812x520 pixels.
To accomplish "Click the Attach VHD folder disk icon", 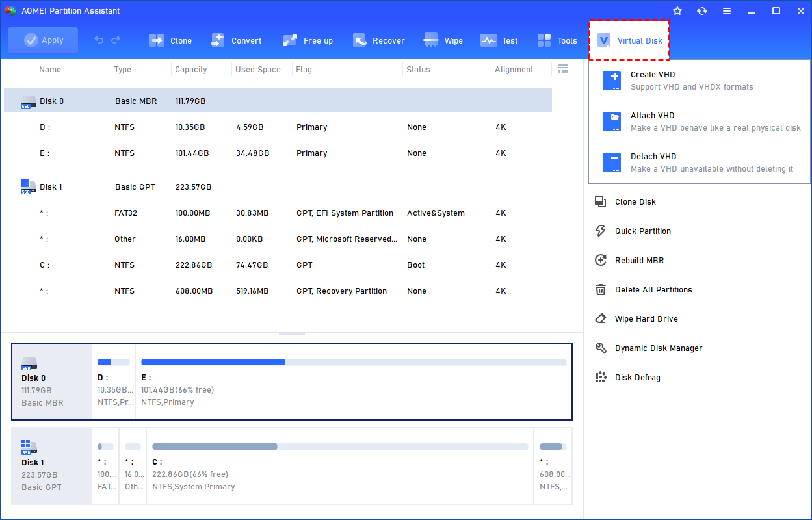I will [x=612, y=122].
